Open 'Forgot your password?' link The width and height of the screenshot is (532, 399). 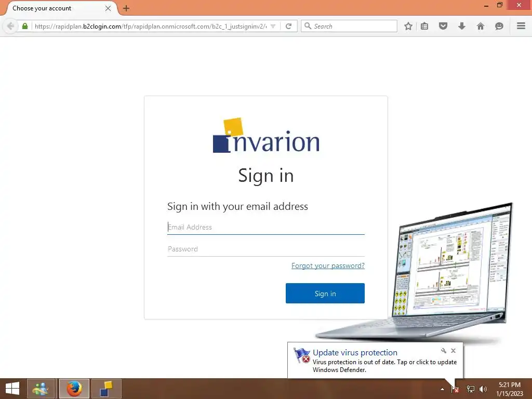tap(328, 265)
